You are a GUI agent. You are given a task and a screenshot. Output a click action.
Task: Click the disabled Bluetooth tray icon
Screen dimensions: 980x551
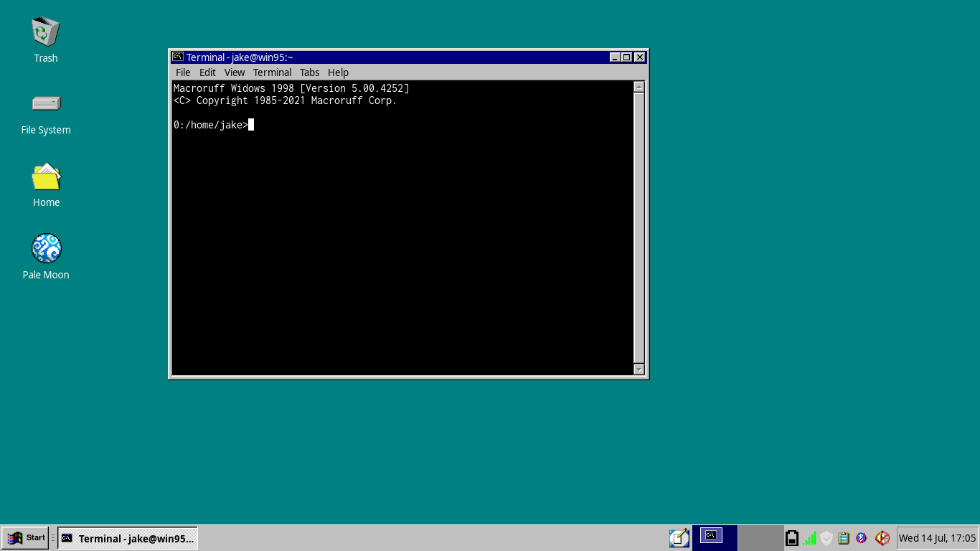862,538
